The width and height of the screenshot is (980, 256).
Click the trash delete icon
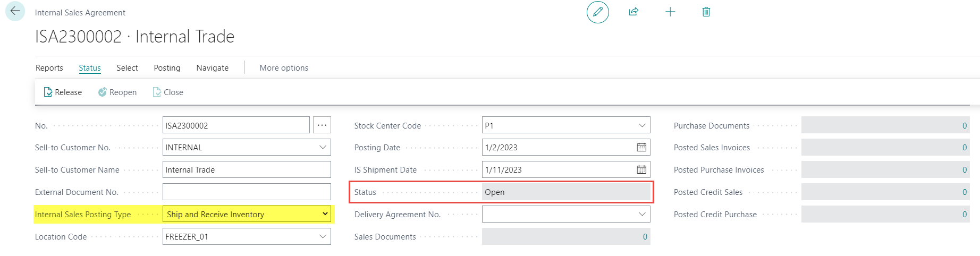click(x=706, y=12)
